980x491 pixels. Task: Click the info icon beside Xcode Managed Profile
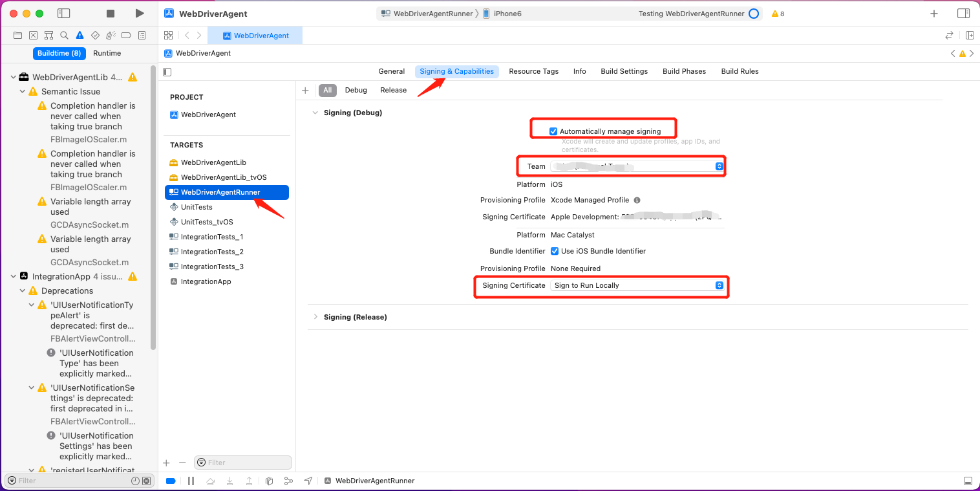pyautogui.click(x=637, y=201)
